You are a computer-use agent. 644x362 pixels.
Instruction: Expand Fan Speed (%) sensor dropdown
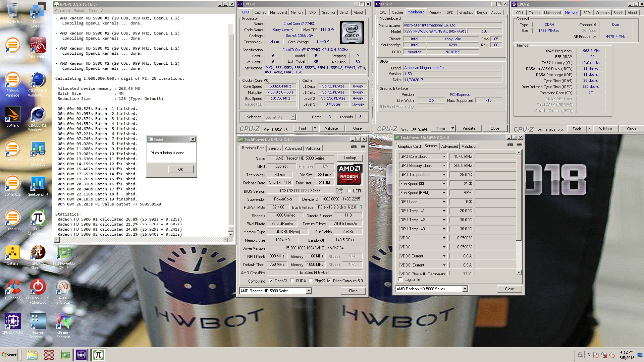444,184
